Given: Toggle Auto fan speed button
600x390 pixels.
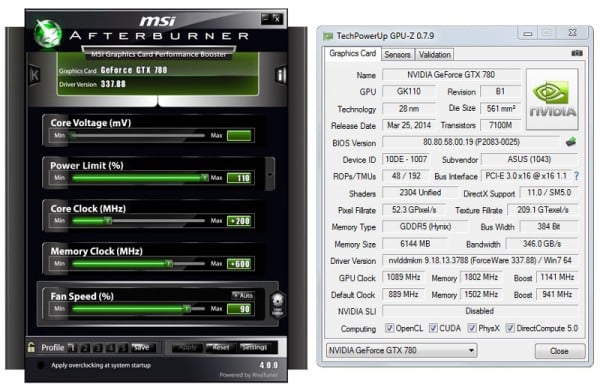Looking at the screenshot, I should tap(243, 295).
